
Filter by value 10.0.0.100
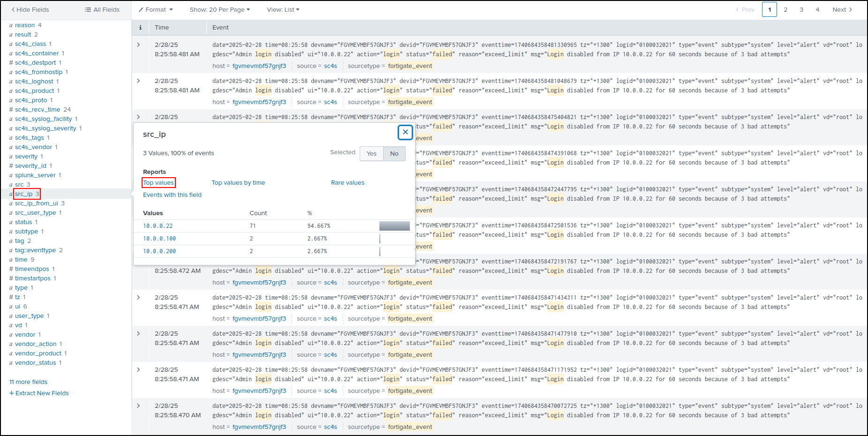[159, 239]
